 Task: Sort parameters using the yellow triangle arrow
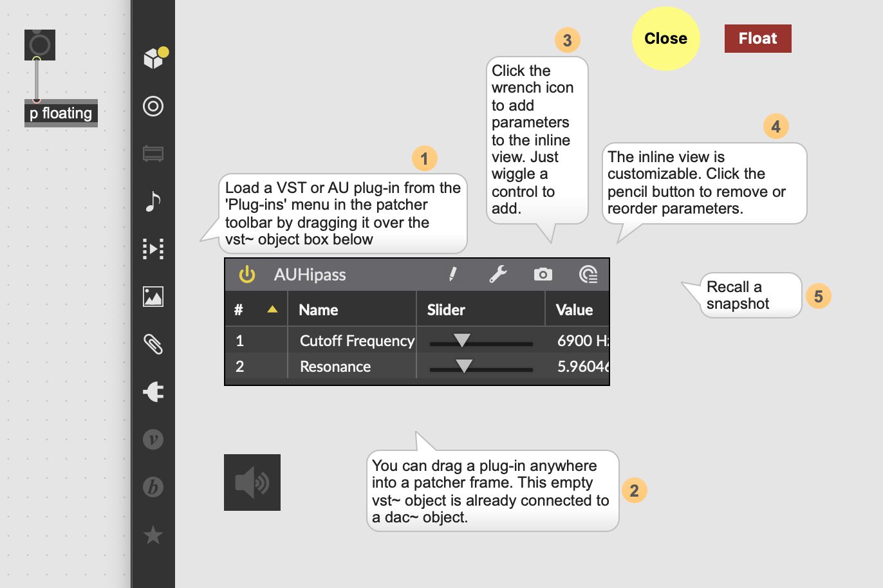click(272, 309)
